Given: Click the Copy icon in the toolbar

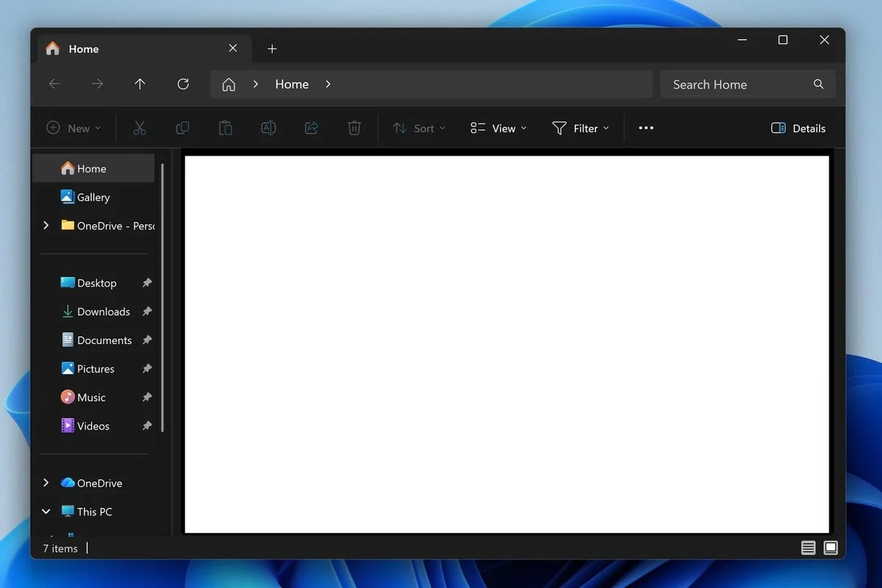Looking at the screenshot, I should (x=182, y=128).
